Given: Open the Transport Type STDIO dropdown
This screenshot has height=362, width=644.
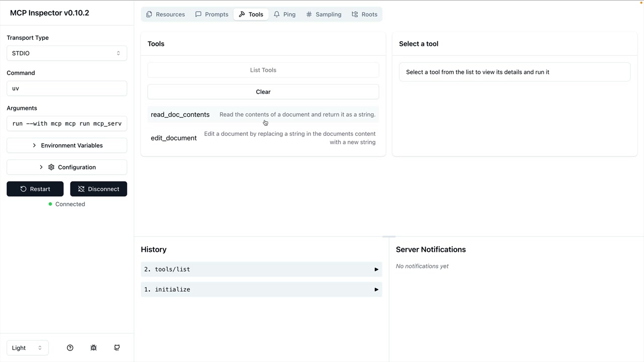Looking at the screenshot, I should [x=66, y=53].
